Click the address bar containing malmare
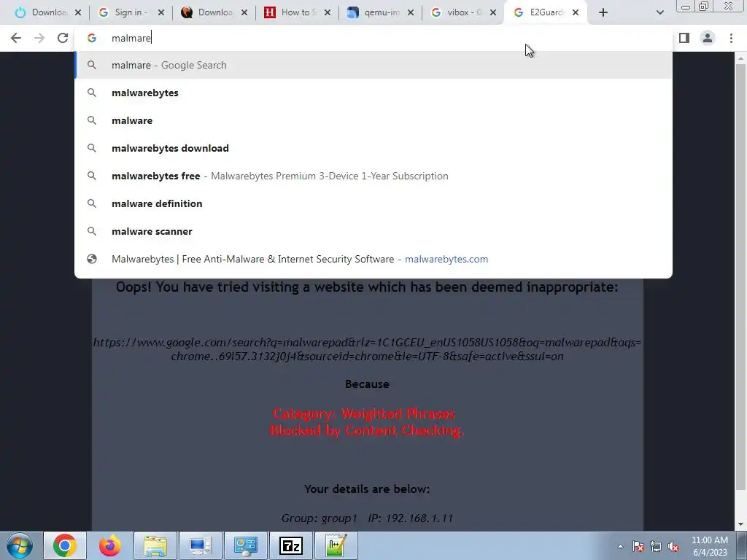 pos(373,38)
